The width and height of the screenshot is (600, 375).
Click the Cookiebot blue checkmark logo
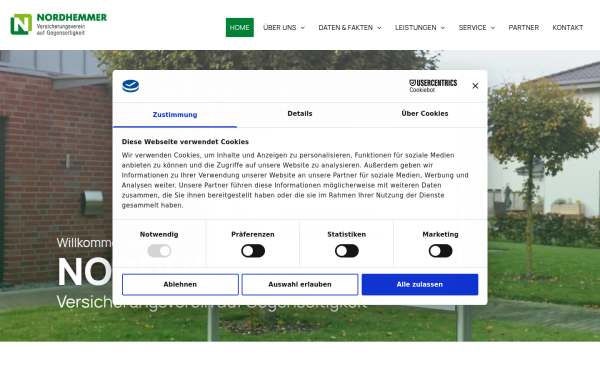click(130, 86)
